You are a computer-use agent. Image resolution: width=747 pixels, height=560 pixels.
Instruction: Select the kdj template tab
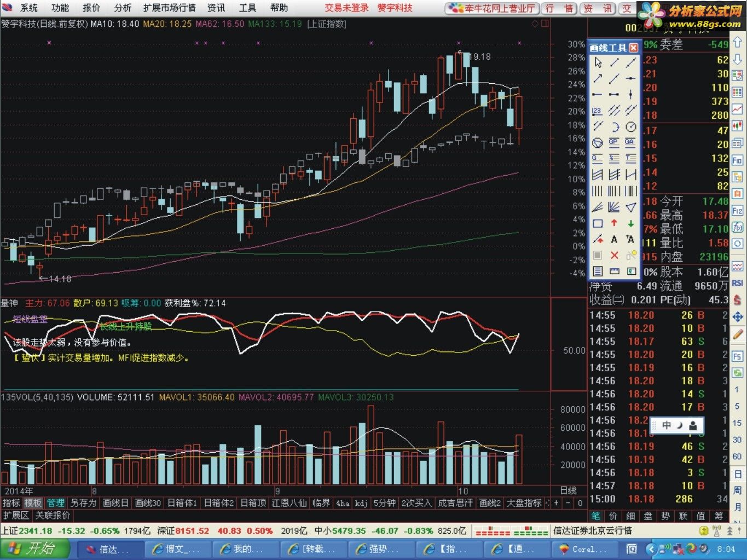361,503
